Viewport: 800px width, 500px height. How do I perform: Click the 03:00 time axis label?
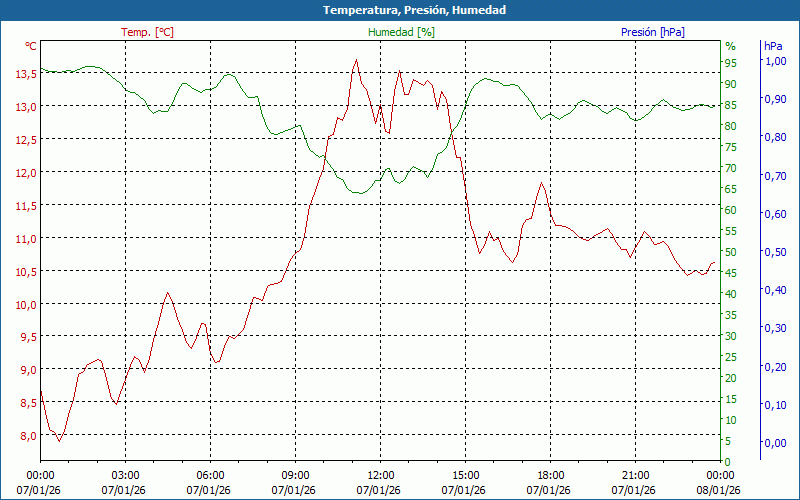pos(125,475)
